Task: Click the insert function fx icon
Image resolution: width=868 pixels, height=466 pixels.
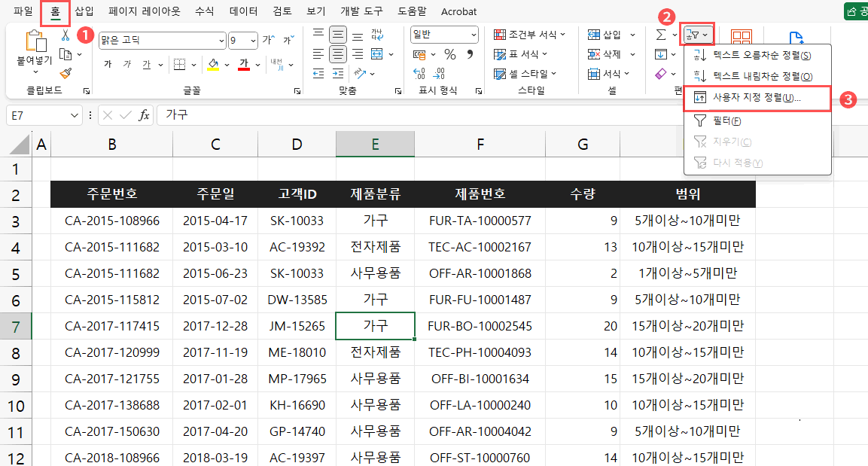Action: 144,115
